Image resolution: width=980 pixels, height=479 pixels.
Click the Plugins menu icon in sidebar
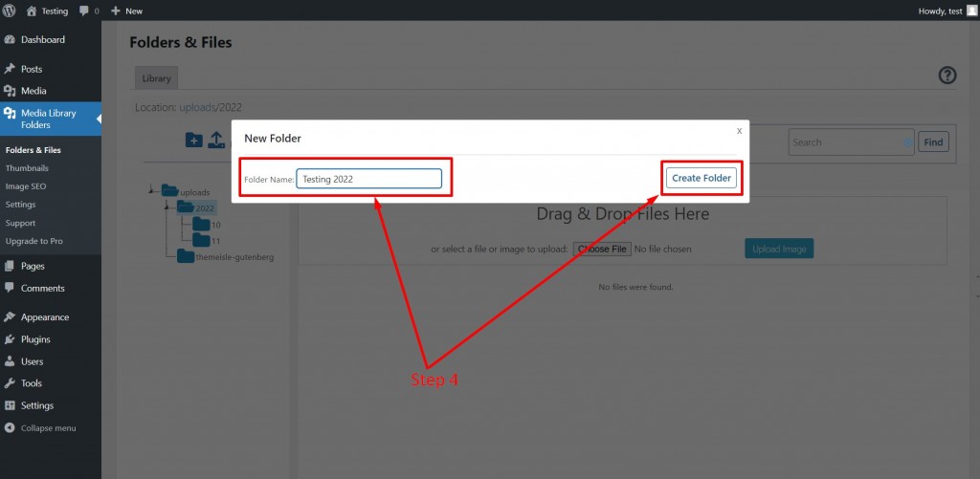(10, 339)
